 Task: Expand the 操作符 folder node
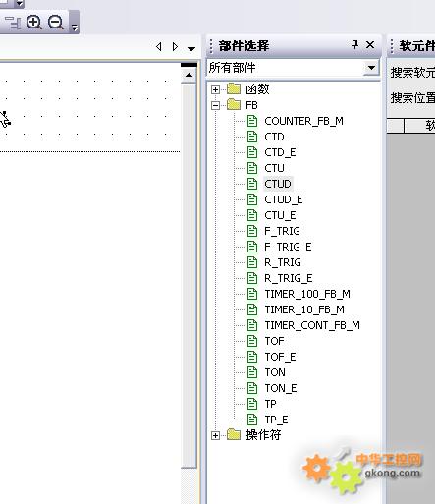(x=215, y=435)
